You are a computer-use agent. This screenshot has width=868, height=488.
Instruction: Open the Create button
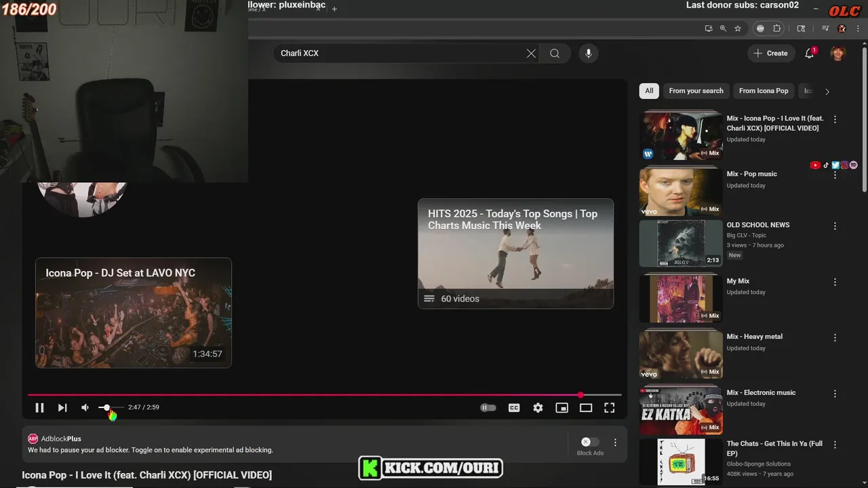[x=770, y=54]
